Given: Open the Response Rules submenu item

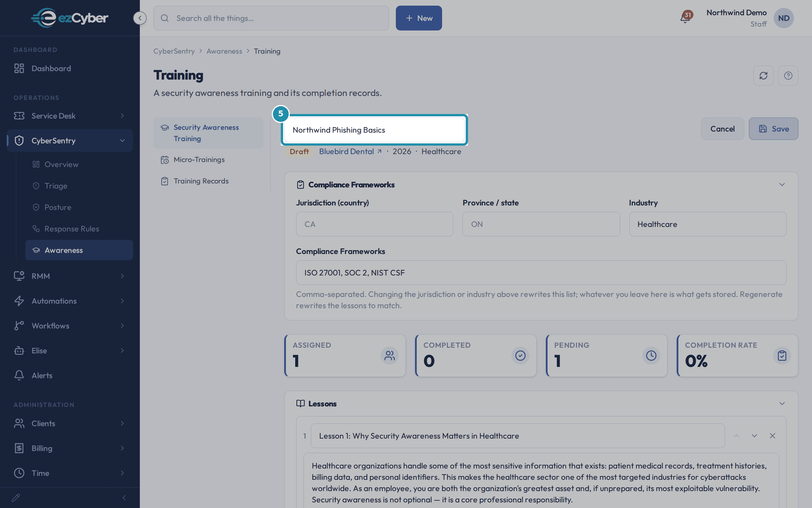Looking at the screenshot, I should click(79, 229).
